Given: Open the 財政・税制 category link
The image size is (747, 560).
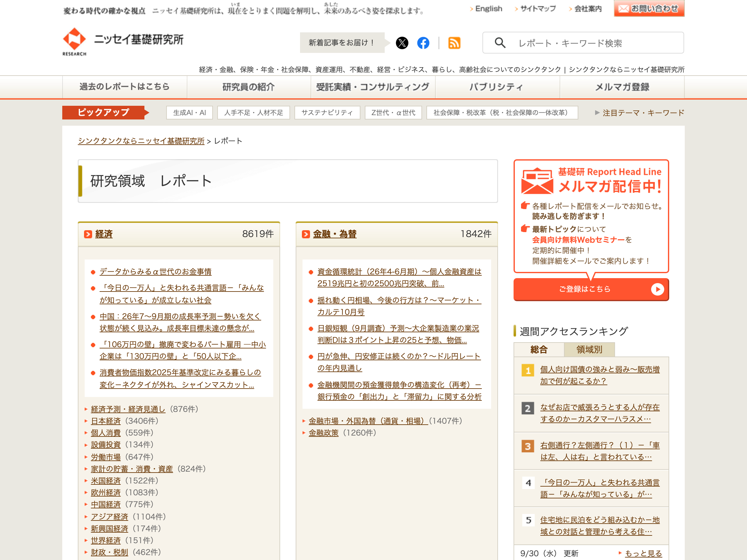Looking at the screenshot, I should coord(110,553).
